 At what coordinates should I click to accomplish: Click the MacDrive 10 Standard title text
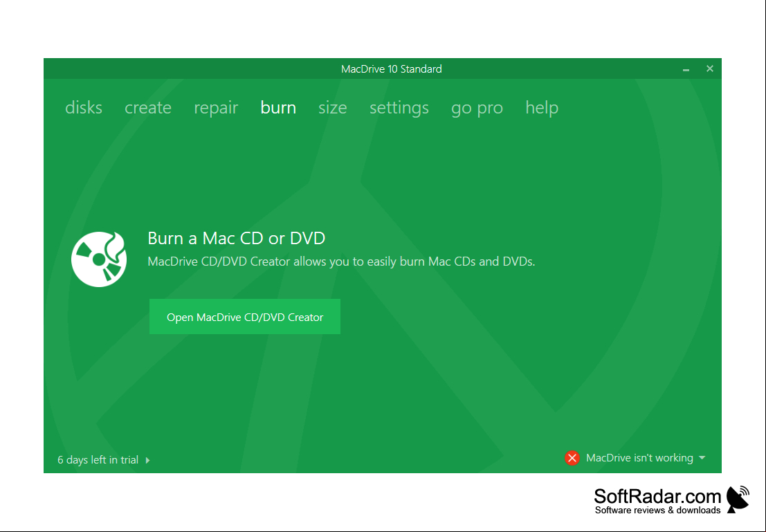pyautogui.click(x=392, y=69)
